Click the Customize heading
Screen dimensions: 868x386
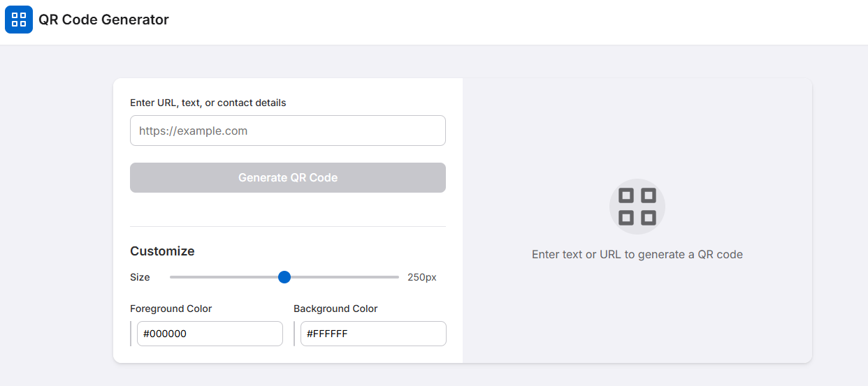(162, 251)
